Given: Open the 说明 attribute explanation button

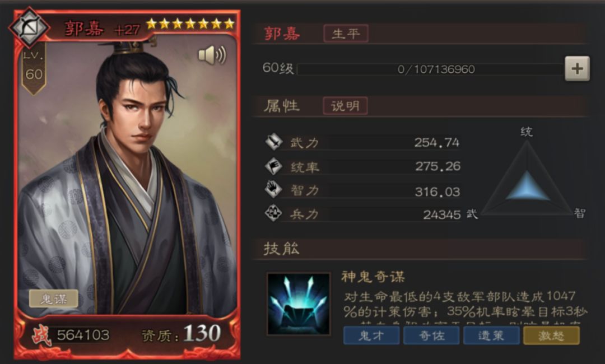Looking at the screenshot, I should [345, 106].
